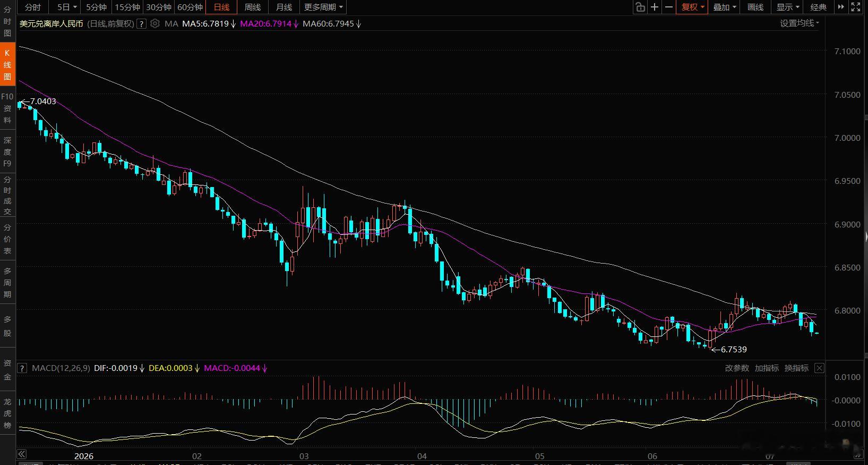Click 改参数 to edit MACD parameters
The width and height of the screenshot is (868, 465).
pyautogui.click(x=737, y=368)
